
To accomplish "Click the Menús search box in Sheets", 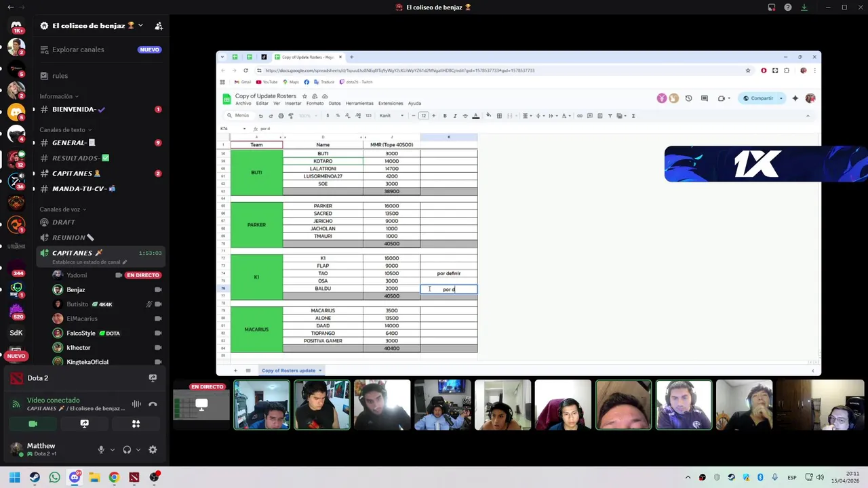I will 238,115.
